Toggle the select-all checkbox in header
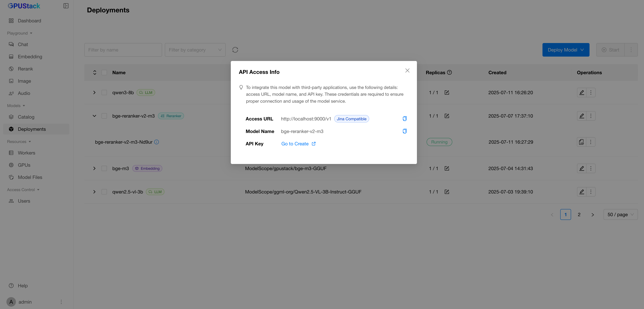The height and width of the screenshot is (309, 644). point(104,73)
